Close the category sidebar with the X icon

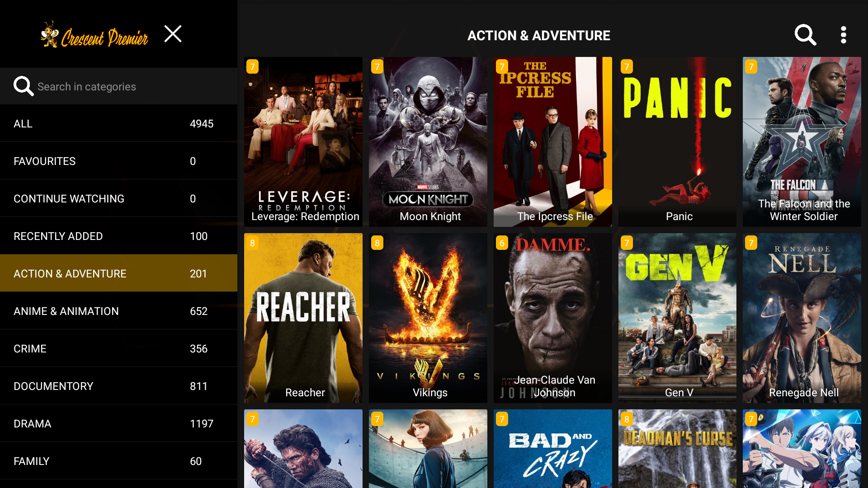tap(173, 34)
